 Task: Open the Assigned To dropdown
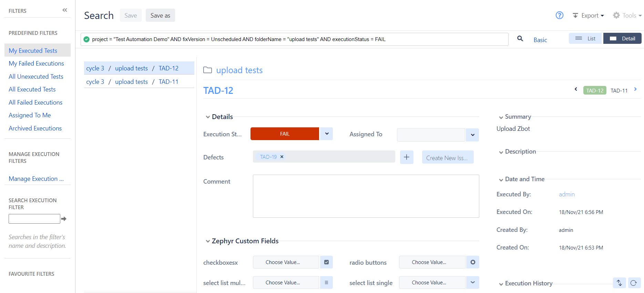pyautogui.click(x=472, y=135)
